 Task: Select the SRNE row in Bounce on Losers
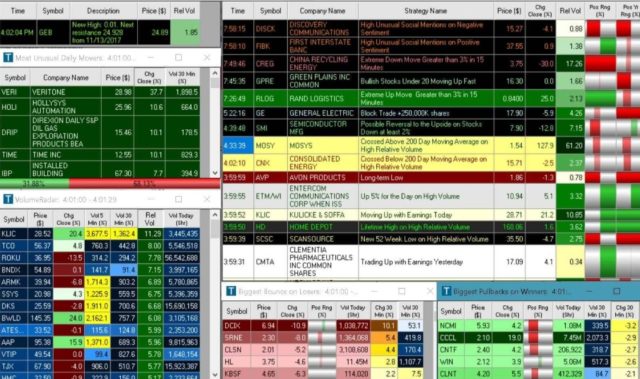(323, 338)
